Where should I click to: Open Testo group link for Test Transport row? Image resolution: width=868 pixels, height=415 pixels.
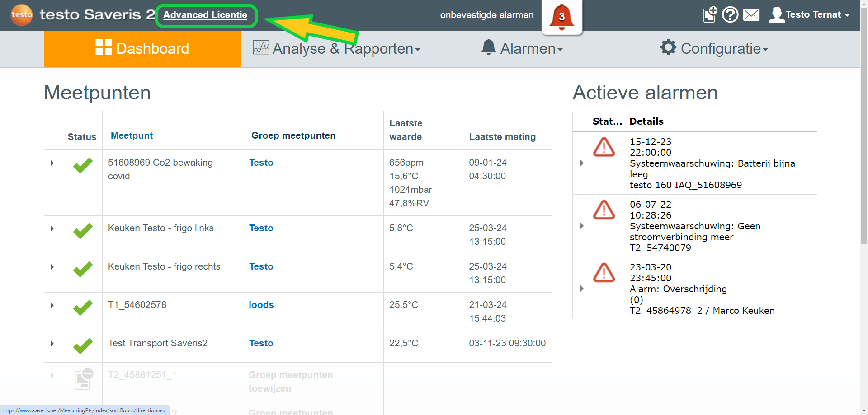point(261,343)
